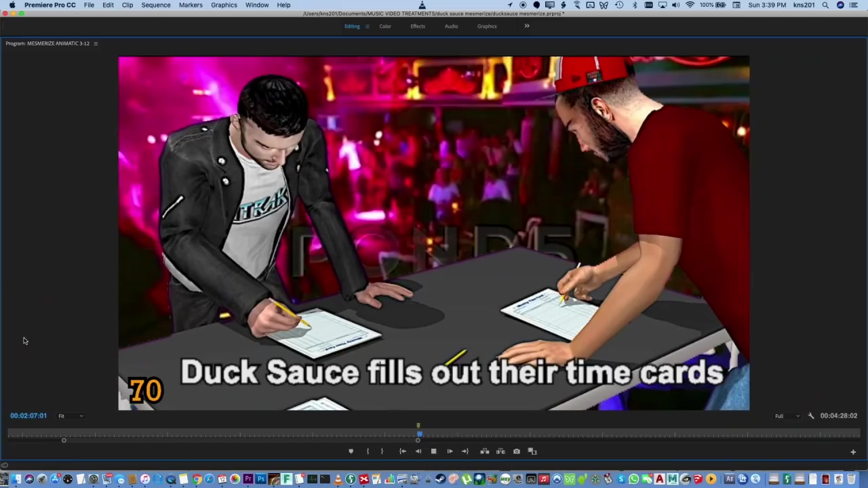Click the Mark Out bracket button
The width and height of the screenshot is (868, 488).
(382, 451)
